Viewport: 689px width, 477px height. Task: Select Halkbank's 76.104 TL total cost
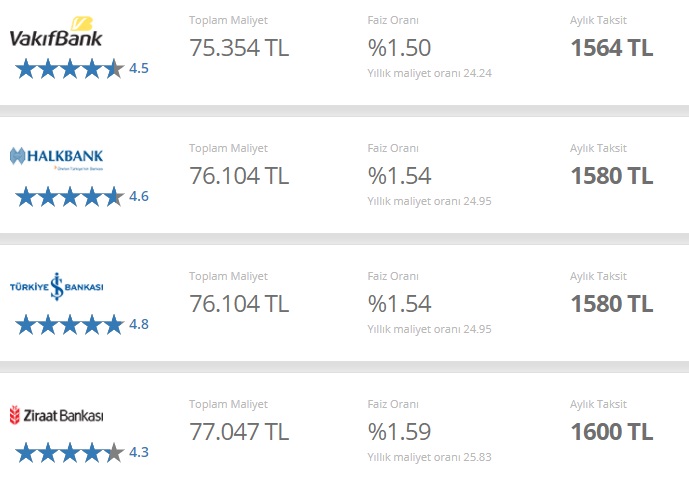239,176
